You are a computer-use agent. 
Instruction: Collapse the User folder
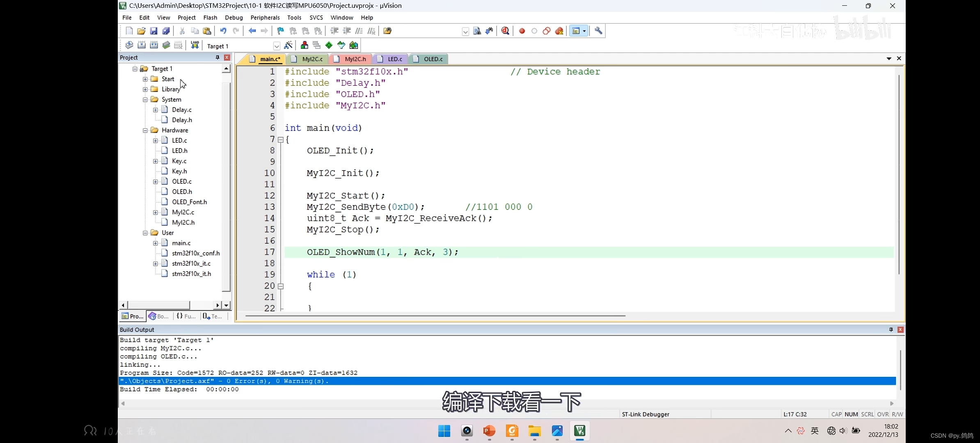tap(145, 233)
